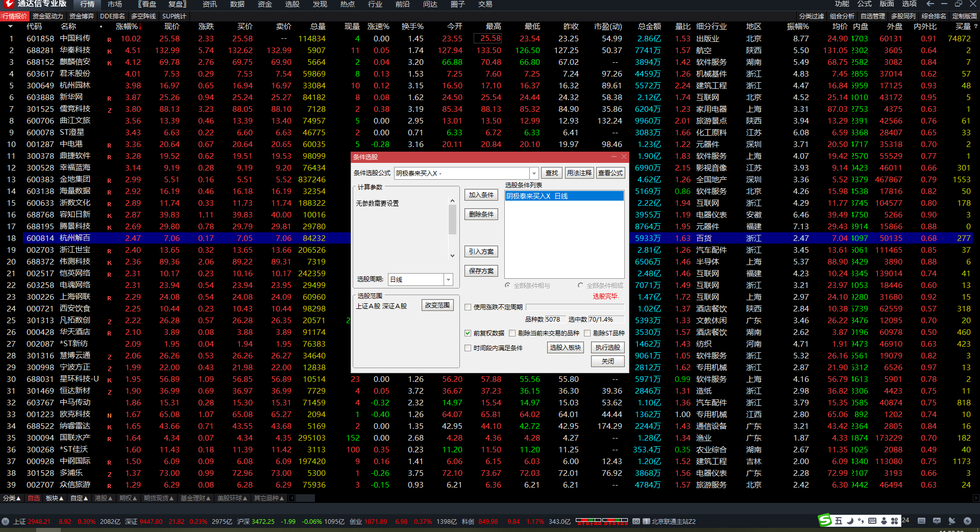
Task: Click the status bar round arrow icon
Action: pos(6,521)
